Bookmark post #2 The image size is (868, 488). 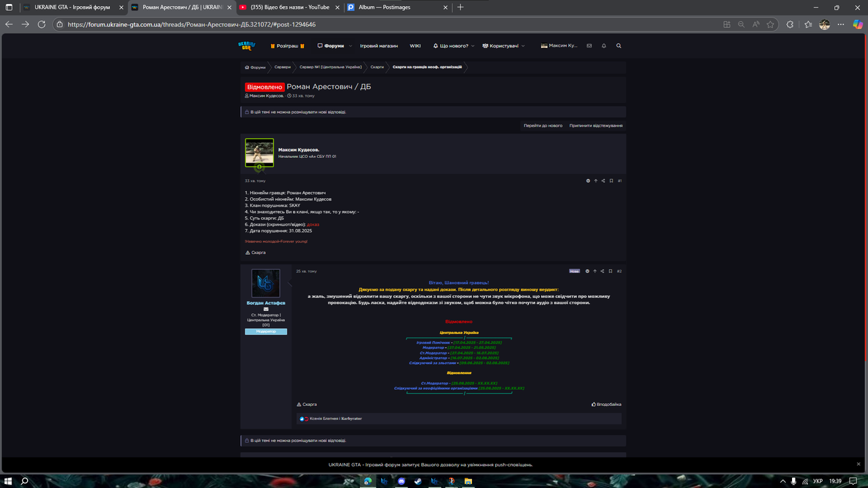coord(611,271)
